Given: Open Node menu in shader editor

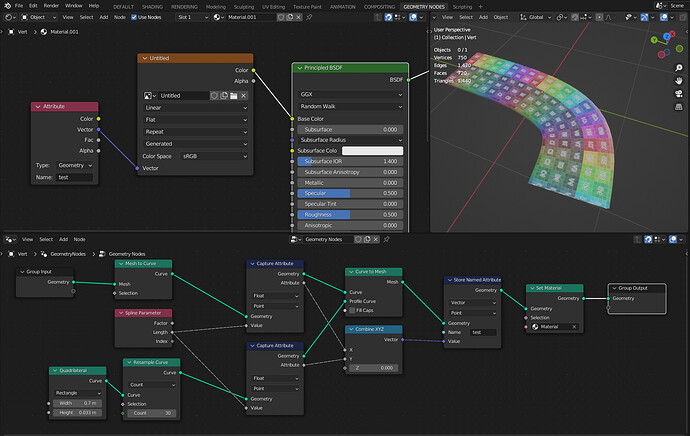Looking at the screenshot, I should [120, 17].
